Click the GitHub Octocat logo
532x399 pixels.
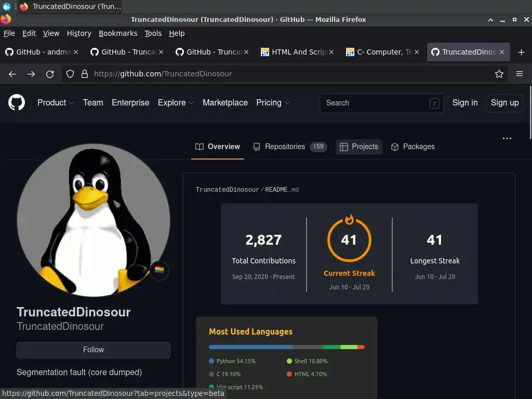click(x=16, y=102)
